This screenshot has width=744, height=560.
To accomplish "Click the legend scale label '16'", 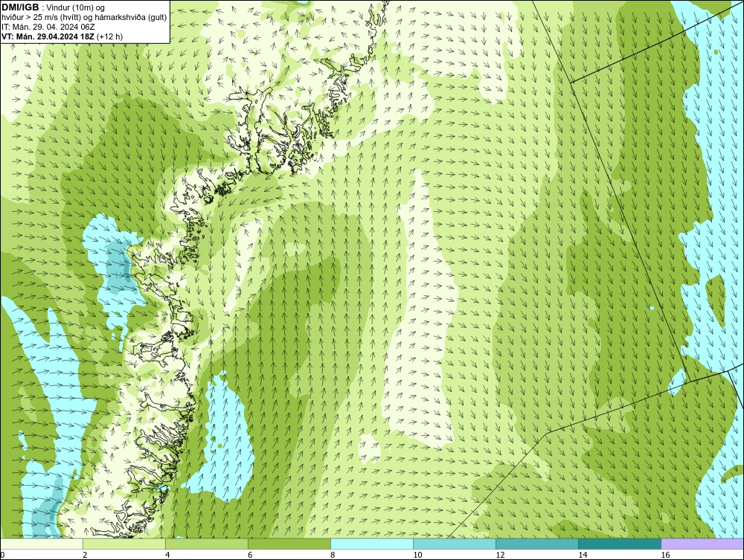I will tap(664, 555).
